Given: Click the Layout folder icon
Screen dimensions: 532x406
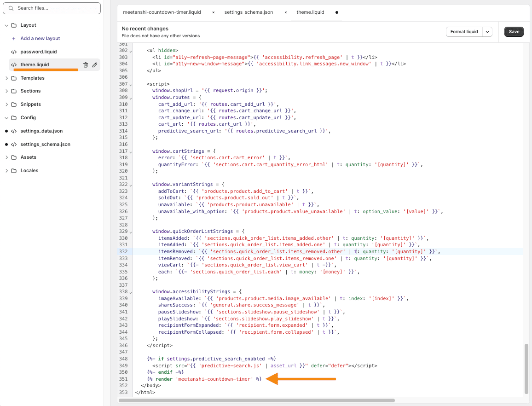Looking at the screenshot, I should [x=14, y=25].
